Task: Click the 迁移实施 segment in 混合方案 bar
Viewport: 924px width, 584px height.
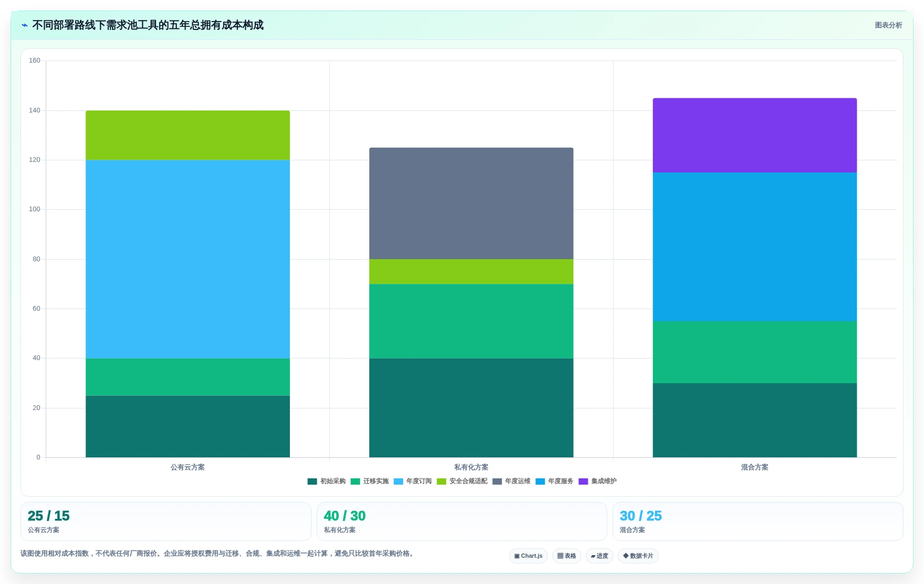Action: click(x=755, y=352)
